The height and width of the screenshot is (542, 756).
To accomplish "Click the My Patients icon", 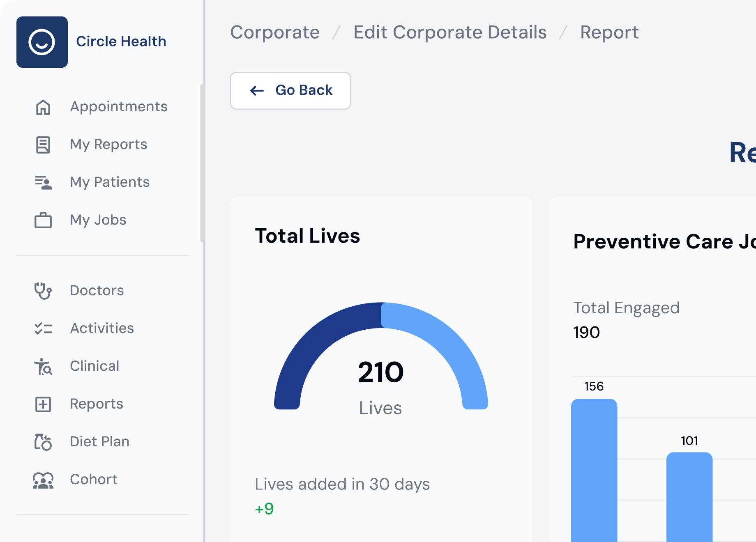I will [x=43, y=183].
